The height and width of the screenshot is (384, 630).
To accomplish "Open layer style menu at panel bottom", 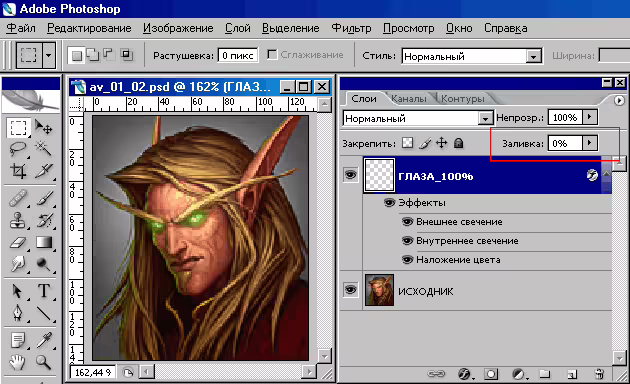I will pyautogui.click(x=465, y=374).
